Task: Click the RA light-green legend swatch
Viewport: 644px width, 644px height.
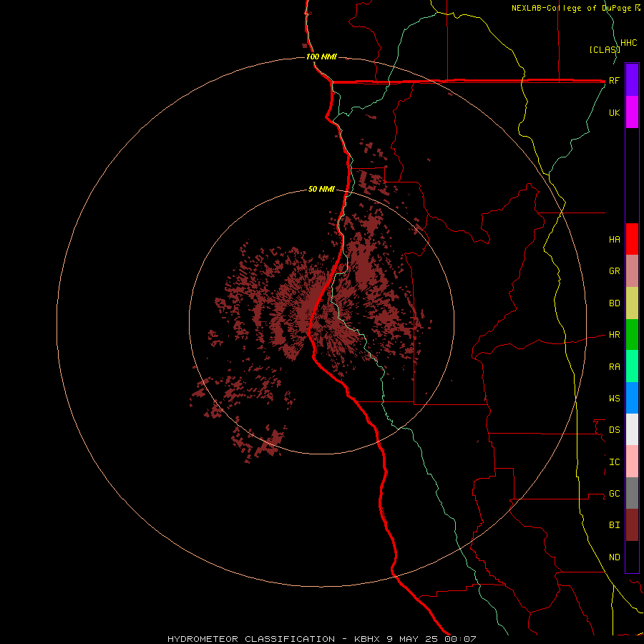Action: coord(632,366)
